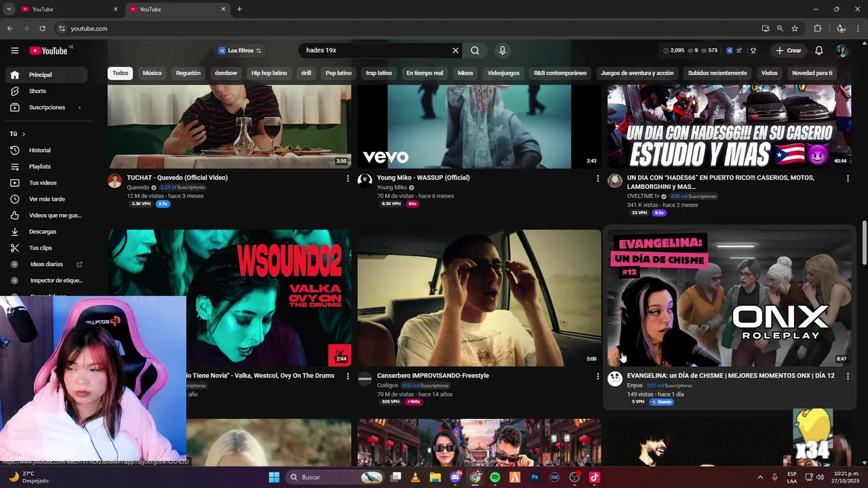This screenshot has width=868, height=488.
Task: Open Tus clips in sidebar
Action: [x=45, y=247]
